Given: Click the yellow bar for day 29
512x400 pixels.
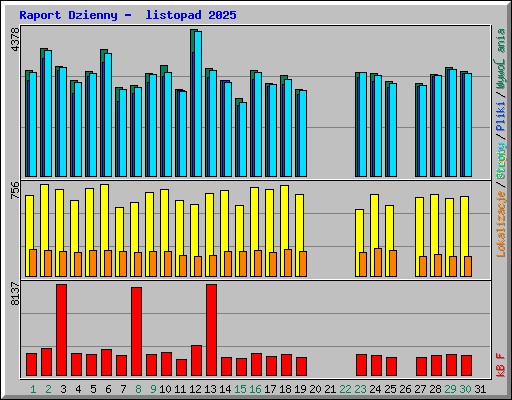Looking at the screenshot, I should (449, 237).
